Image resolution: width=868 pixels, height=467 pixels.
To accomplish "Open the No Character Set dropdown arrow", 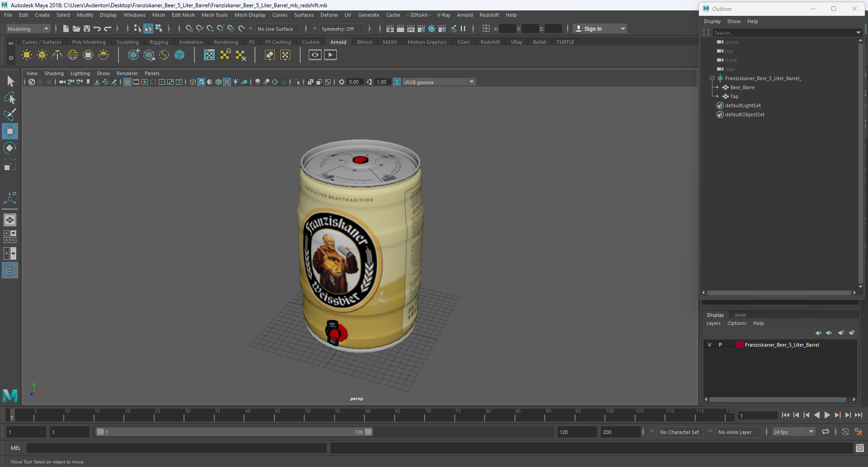I will coord(652,432).
